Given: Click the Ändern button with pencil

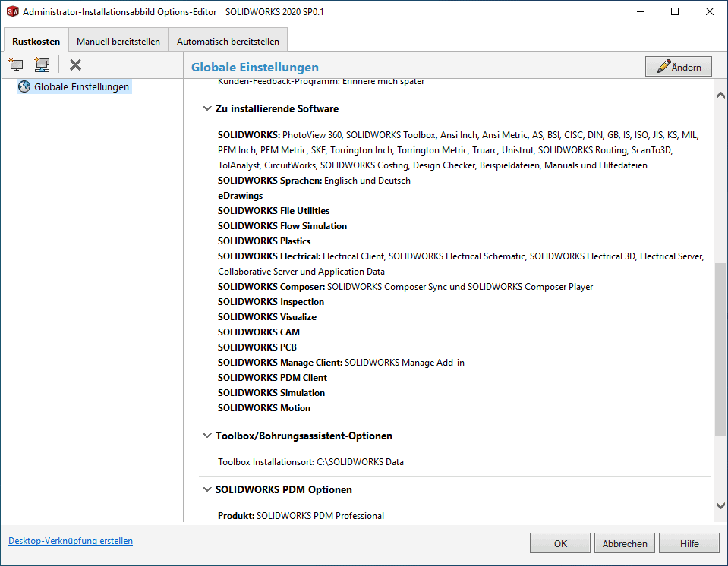Looking at the screenshot, I should point(679,67).
